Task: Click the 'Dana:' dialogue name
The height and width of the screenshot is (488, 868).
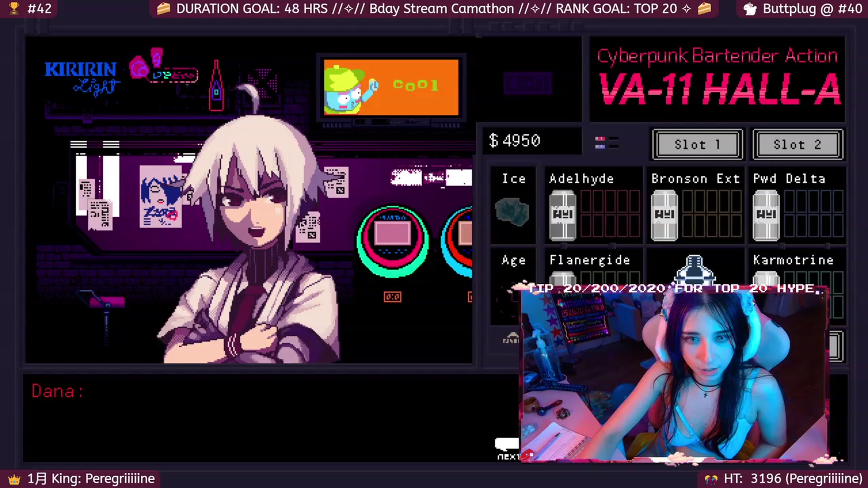Action: pyautogui.click(x=57, y=391)
